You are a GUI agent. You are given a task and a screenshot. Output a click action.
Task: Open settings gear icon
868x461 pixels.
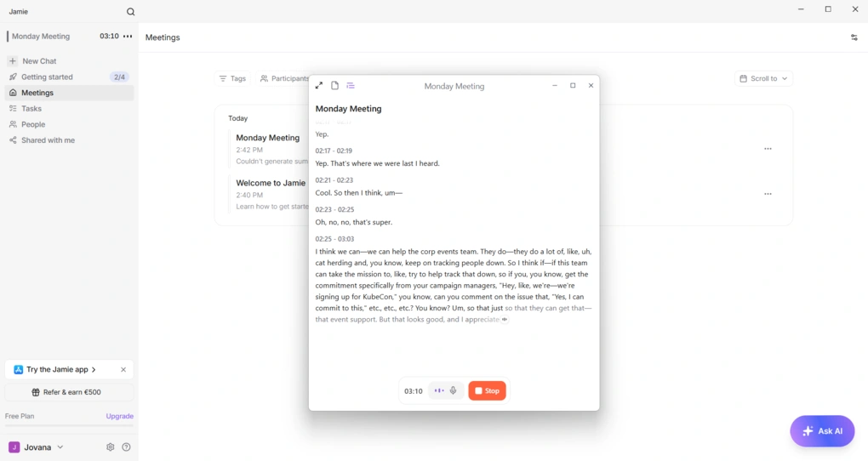pyautogui.click(x=110, y=447)
